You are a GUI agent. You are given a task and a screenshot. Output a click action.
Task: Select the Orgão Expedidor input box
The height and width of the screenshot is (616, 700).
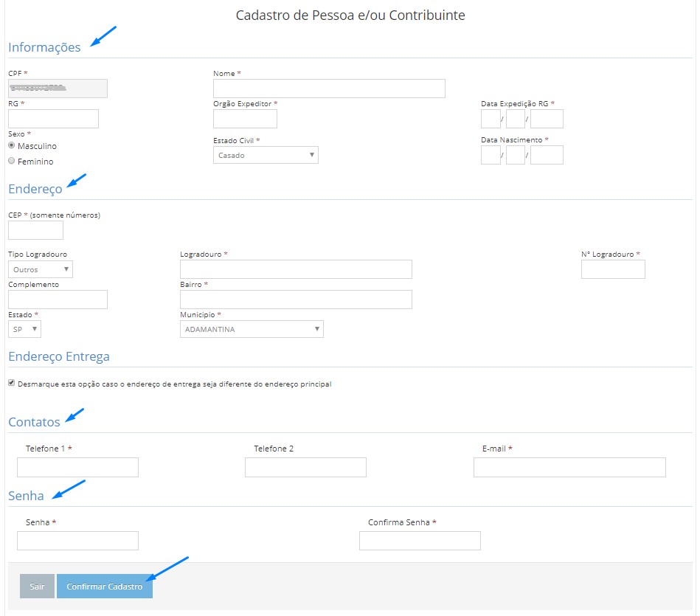pyautogui.click(x=245, y=119)
